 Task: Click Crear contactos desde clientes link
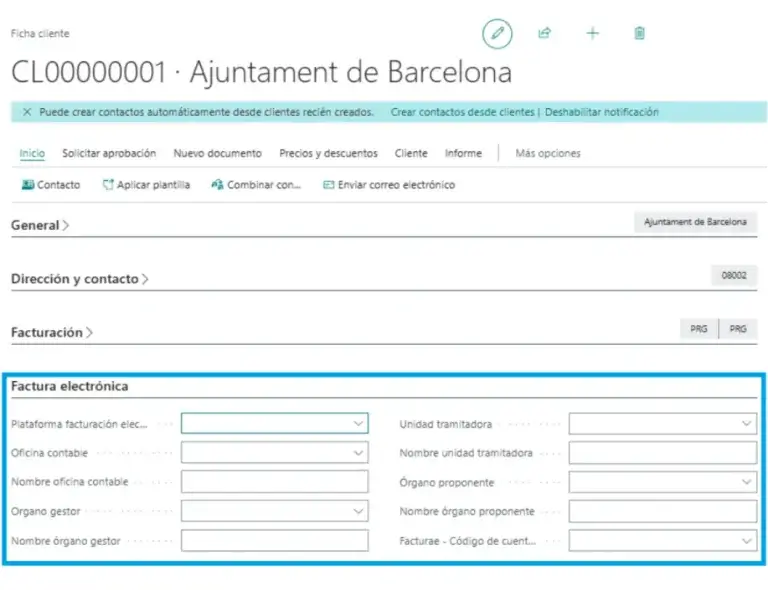coord(463,112)
